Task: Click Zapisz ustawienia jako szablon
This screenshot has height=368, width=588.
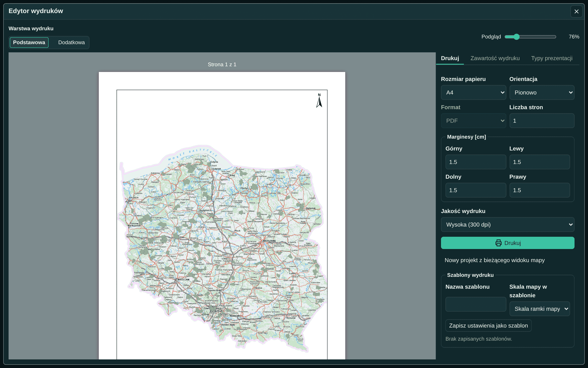Action: coord(488,326)
